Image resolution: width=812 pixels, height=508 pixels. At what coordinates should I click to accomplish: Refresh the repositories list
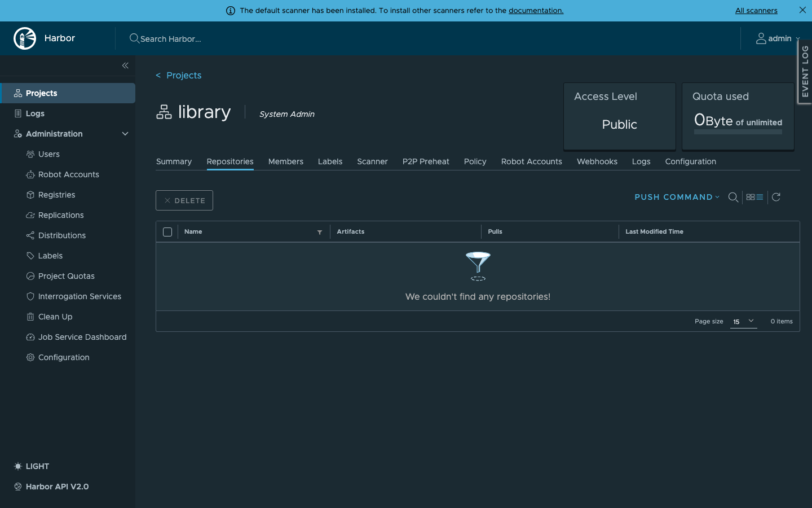click(776, 197)
